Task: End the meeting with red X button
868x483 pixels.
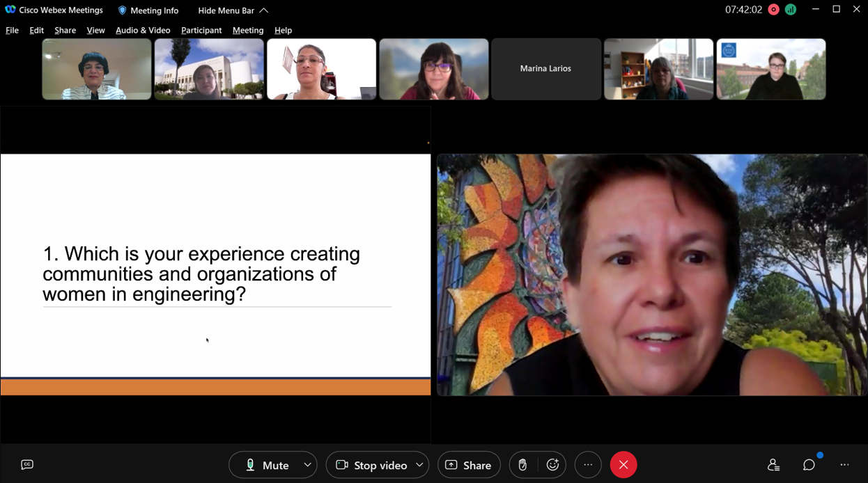Action: [x=623, y=465]
